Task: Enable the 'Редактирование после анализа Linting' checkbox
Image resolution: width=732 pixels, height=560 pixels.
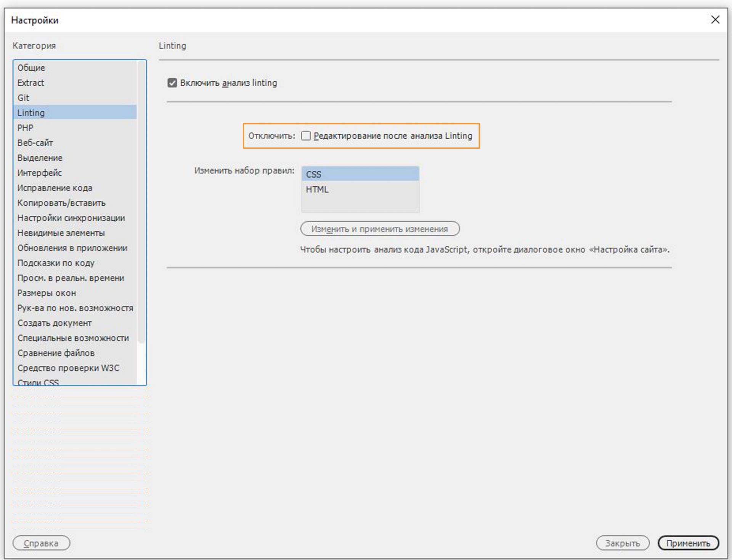Action: tap(306, 136)
